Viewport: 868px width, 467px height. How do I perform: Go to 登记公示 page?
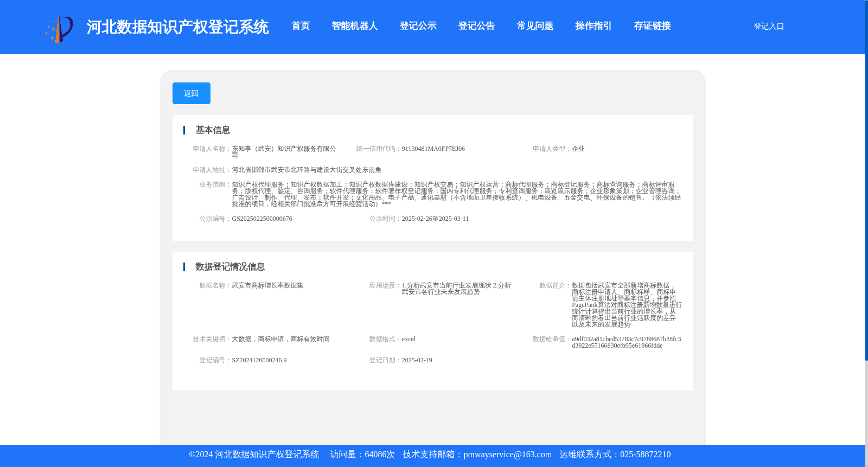coord(418,26)
